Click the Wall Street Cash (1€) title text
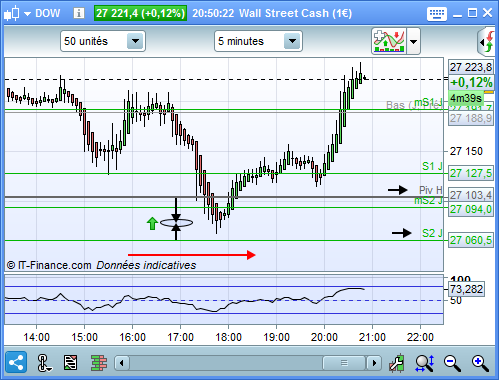Screen dimensions: 499x380 (x=295, y=13)
